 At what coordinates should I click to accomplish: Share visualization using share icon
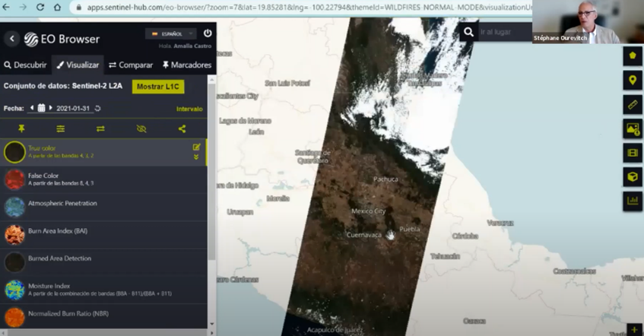182,128
